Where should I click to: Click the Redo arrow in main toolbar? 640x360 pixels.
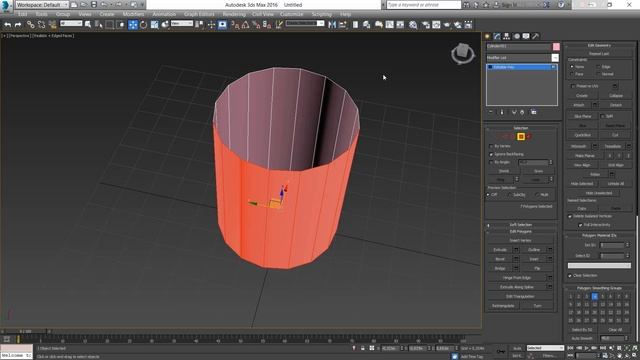(x=18, y=25)
